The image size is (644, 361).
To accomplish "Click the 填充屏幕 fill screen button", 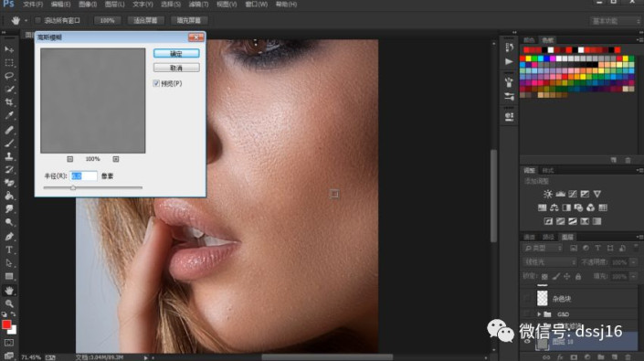I will (188, 20).
